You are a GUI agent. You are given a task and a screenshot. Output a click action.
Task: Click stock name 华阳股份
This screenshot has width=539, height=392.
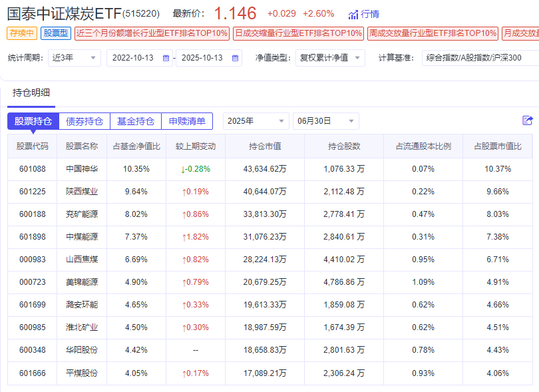82,350
